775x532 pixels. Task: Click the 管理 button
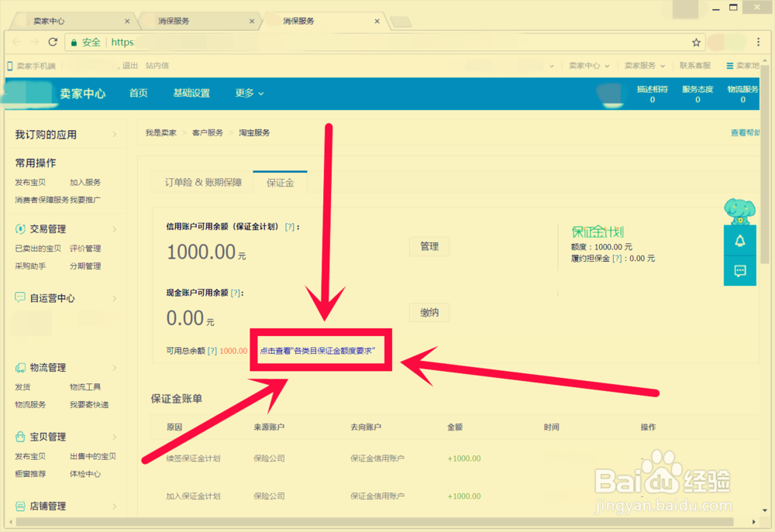coord(429,246)
